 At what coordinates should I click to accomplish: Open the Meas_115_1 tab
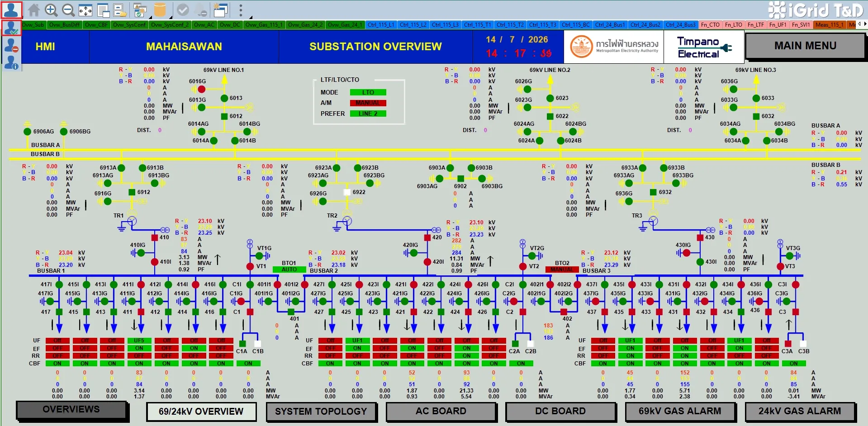coord(829,25)
